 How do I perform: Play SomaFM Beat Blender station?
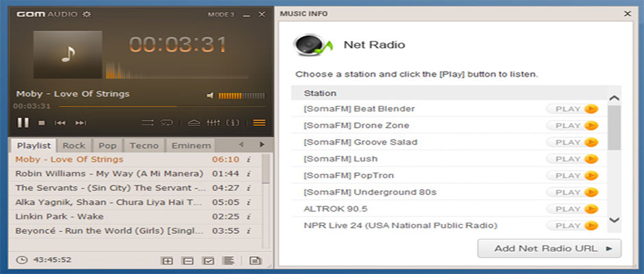click(572, 109)
